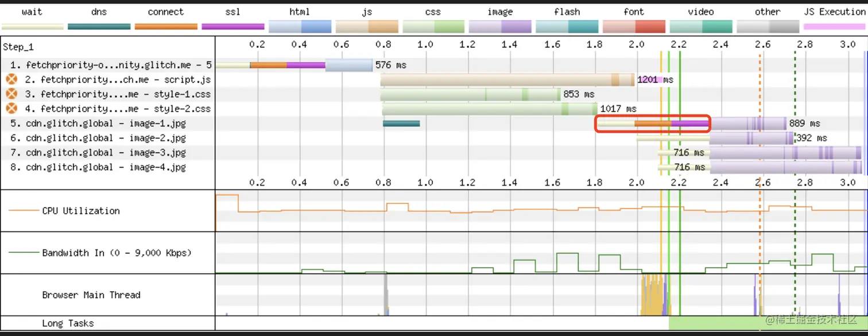
Task: Click the js legend color bar
Action: (367, 26)
